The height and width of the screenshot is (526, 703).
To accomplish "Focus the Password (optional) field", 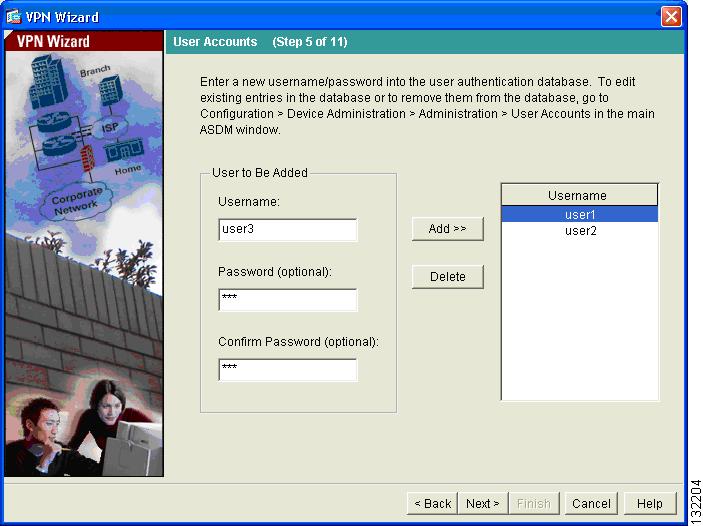I will (x=288, y=300).
